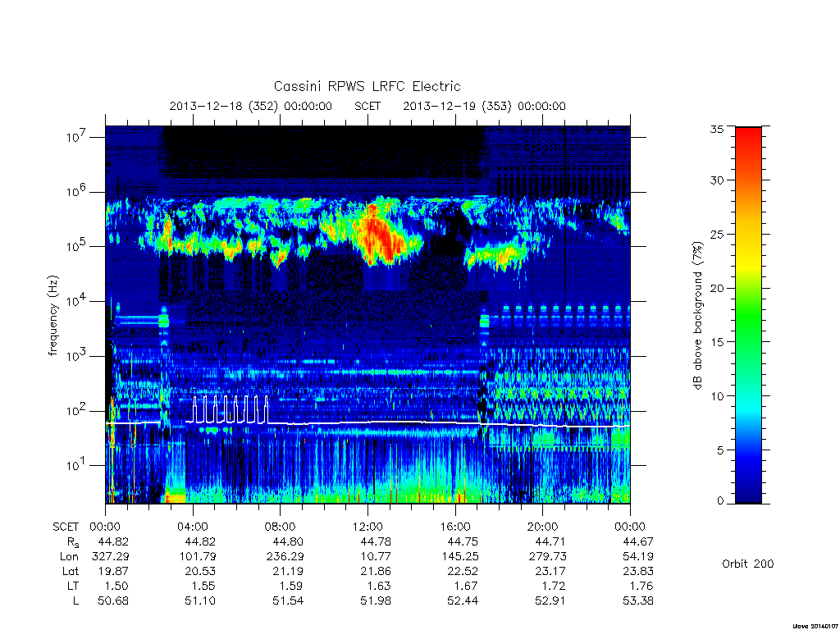Click the white square-wave pulses on the spectrogram
Viewport: 840px width, 630px height.
click(x=231, y=410)
